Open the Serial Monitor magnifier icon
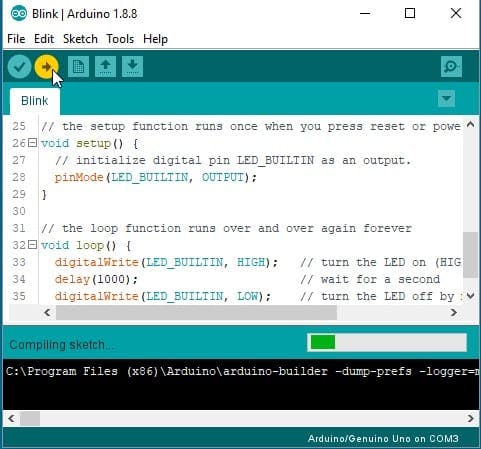The image size is (481, 449). pos(451,67)
